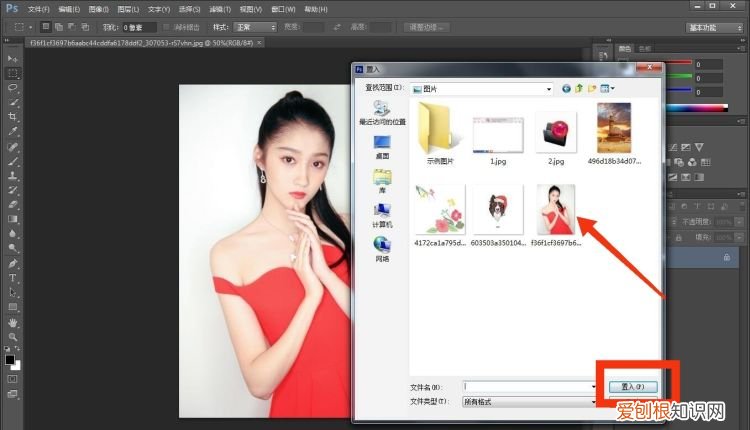The width and height of the screenshot is (750, 430).
Task: Go to 计算机 computer in dialog sidebar
Action: click(382, 215)
